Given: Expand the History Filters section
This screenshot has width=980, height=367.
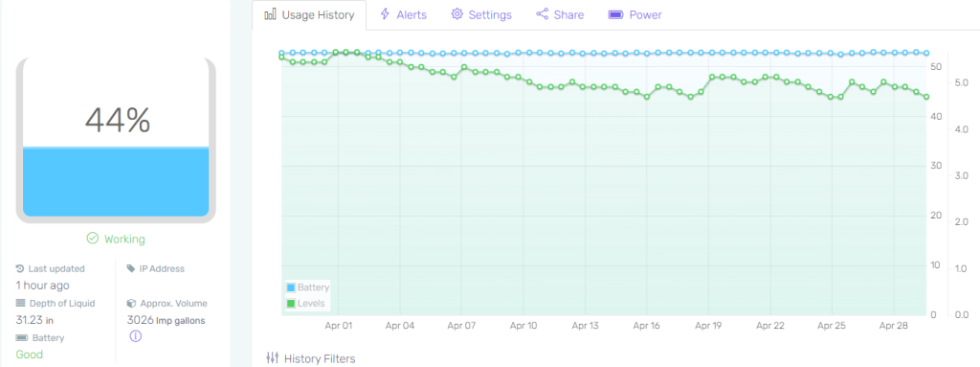Looking at the screenshot, I should point(311,358).
